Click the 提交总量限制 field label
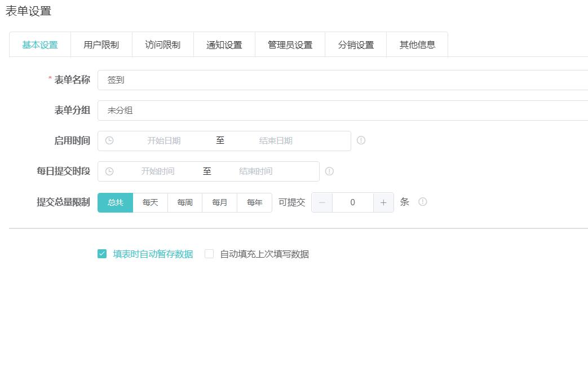Image resolution: width=588 pixels, height=384 pixels. 63,202
